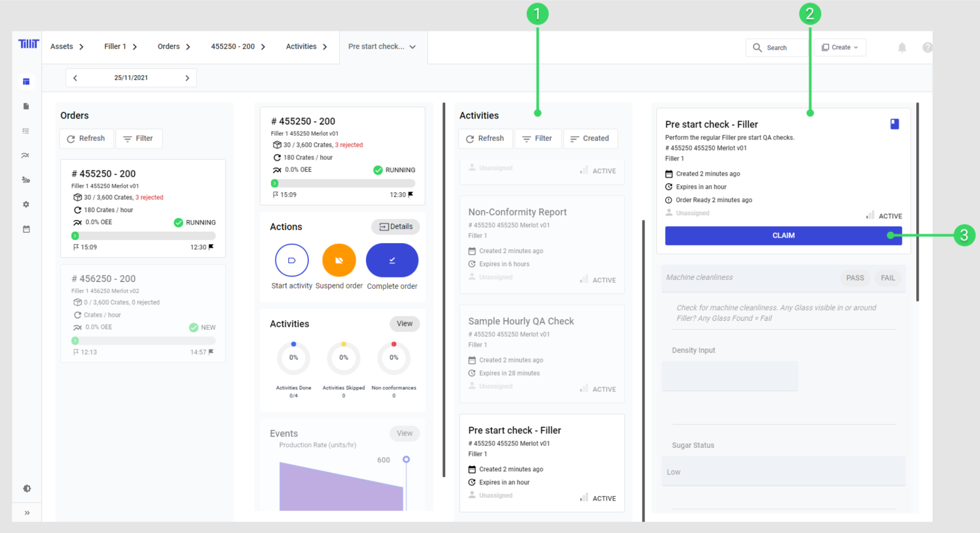Select PASS for Machine cleanliness
The width and height of the screenshot is (980, 533).
coord(855,278)
